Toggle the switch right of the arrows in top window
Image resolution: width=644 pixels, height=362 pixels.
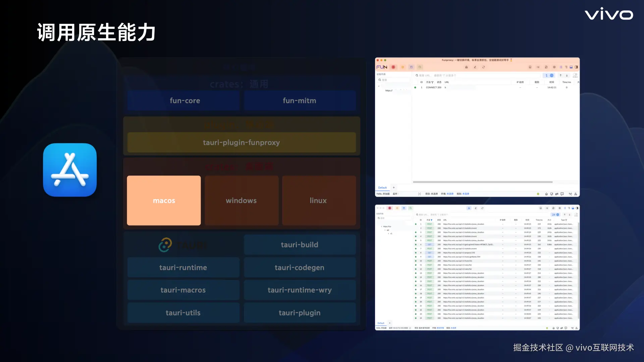pos(575,75)
